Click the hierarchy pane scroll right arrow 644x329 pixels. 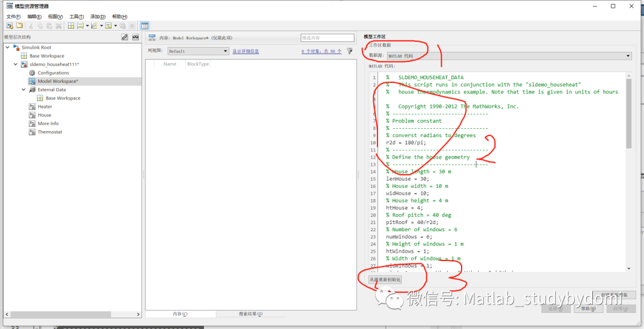pyautogui.click(x=138, y=314)
